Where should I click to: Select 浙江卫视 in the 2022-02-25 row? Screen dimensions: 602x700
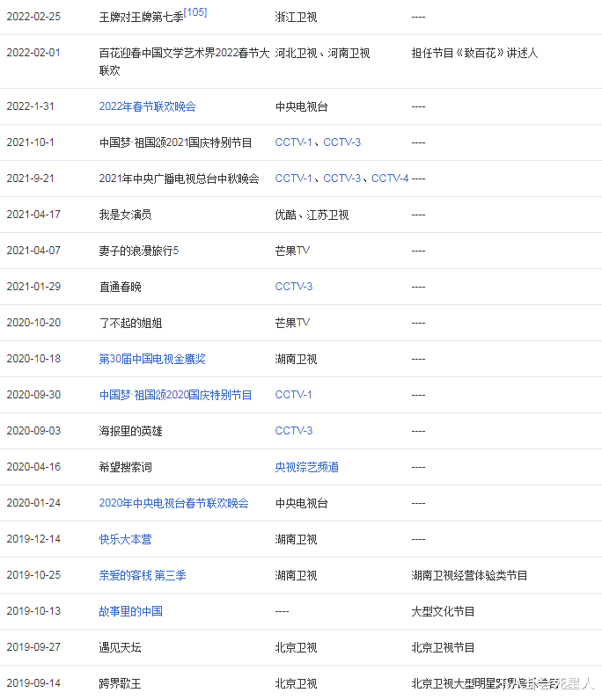[296, 17]
